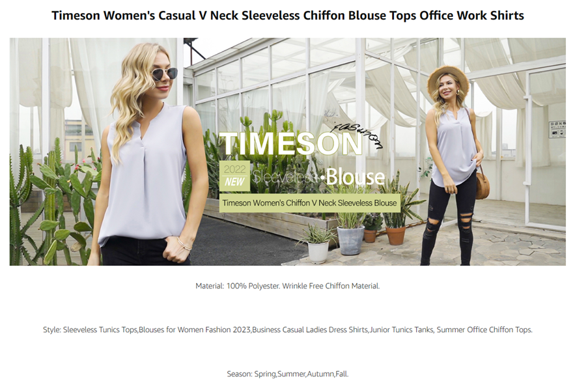Click the Style: Sleeveless Tunics Tops description line
The width and height of the screenshot is (575, 392).
pyautogui.click(x=288, y=329)
